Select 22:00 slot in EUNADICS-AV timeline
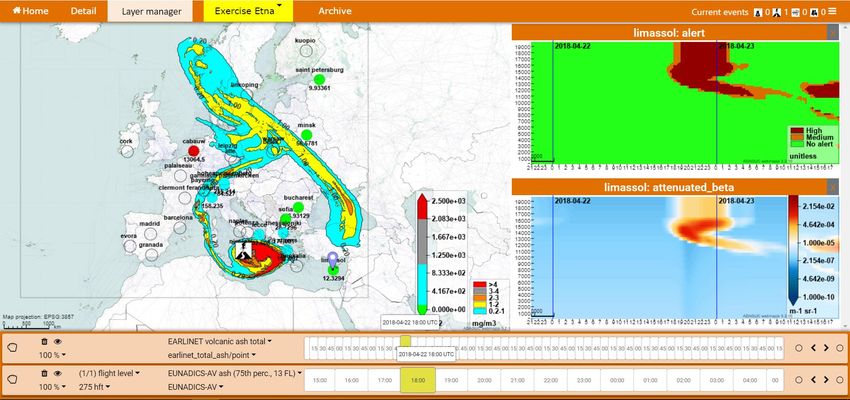Image resolution: width=850 pixels, height=400 pixels. tap(551, 380)
